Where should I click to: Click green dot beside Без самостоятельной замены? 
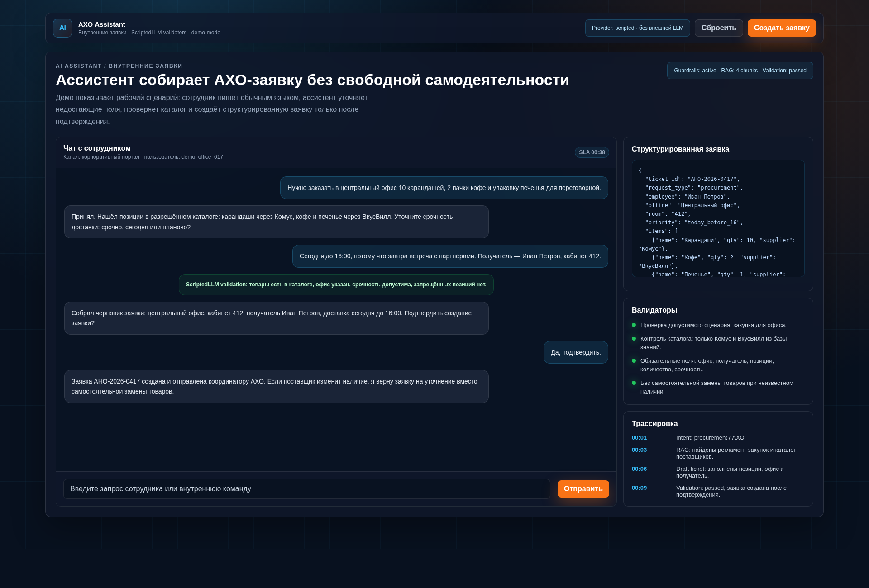pyautogui.click(x=634, y=383)
